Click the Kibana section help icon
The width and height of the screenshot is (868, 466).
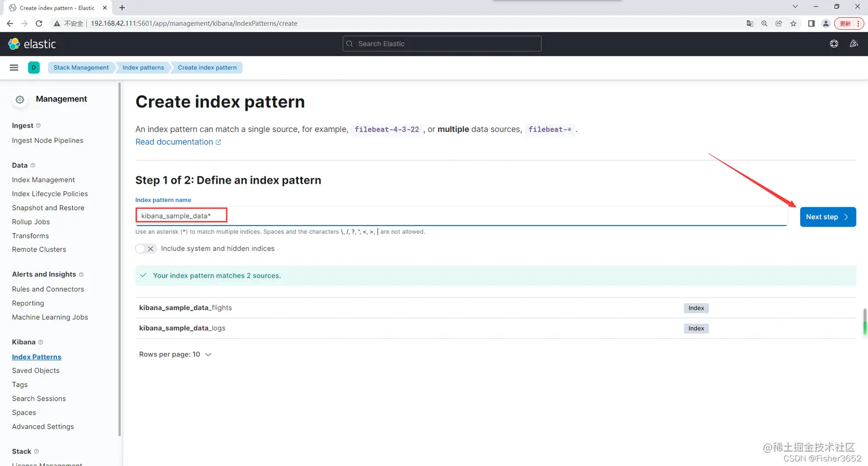click(x=40, y=342)
